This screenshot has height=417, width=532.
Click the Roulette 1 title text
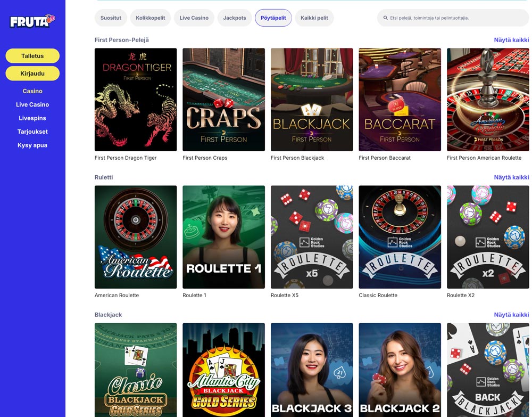coord(194,296)
